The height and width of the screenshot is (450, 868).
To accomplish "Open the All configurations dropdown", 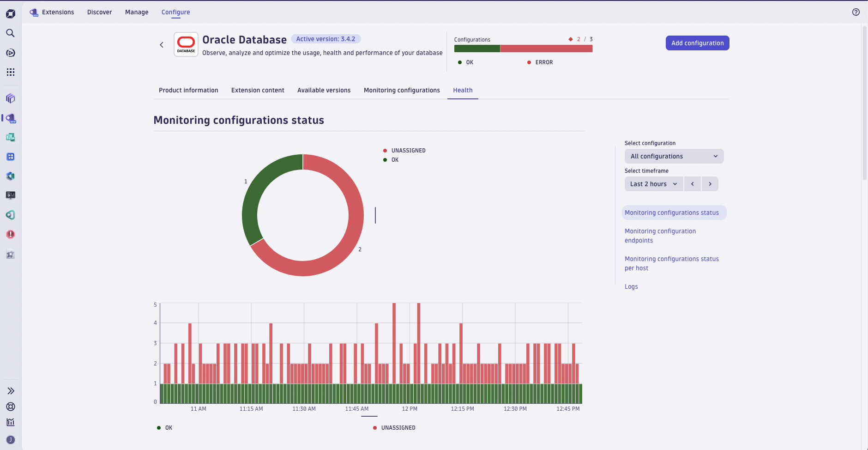I will coord(674,156).
